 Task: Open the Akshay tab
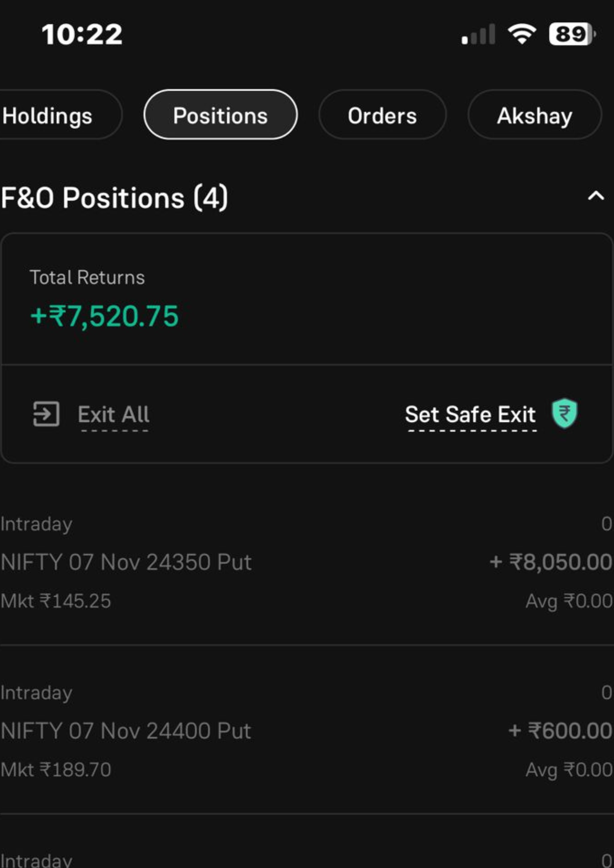[535, 115]
